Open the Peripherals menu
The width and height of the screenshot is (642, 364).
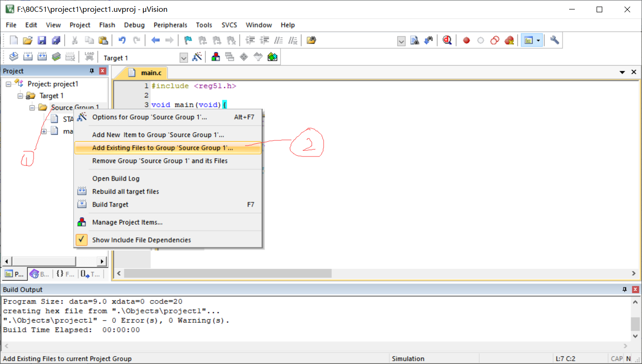click(170, 25)
